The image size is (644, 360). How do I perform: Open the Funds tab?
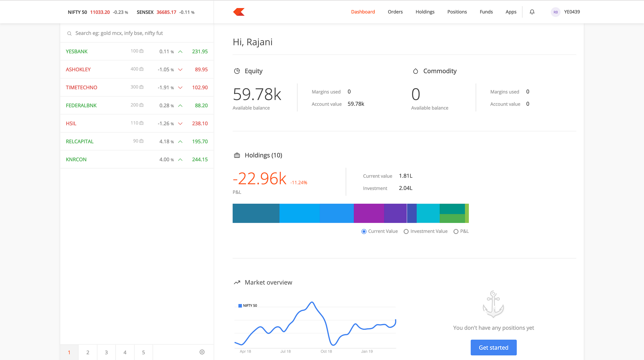[x=486, y=12]
